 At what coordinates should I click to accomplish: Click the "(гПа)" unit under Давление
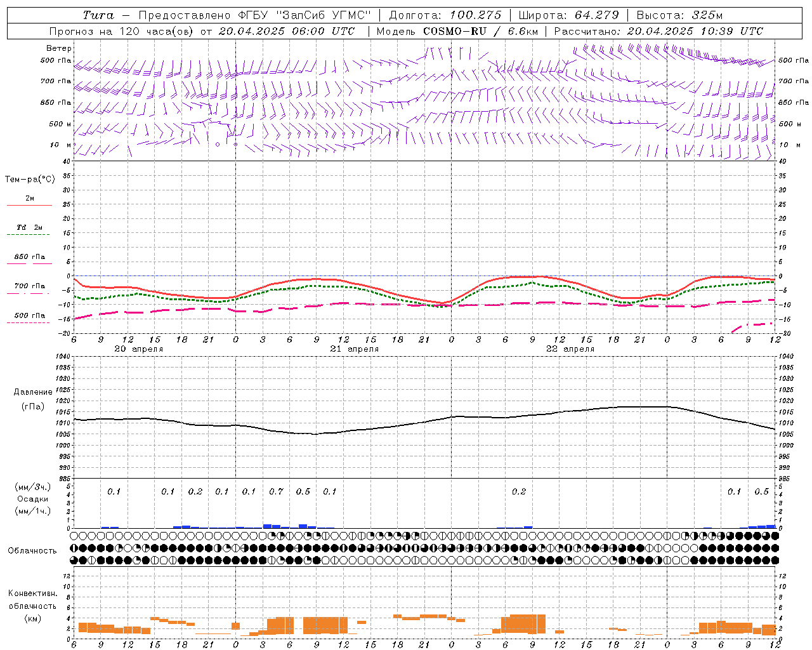(x=33, y=406)
